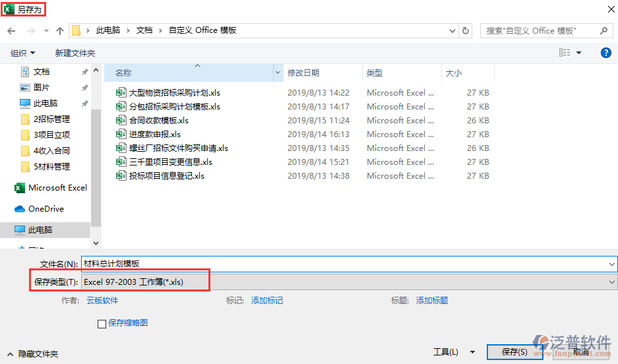
Task: Change the view layout icon
Action: point(565,53)
